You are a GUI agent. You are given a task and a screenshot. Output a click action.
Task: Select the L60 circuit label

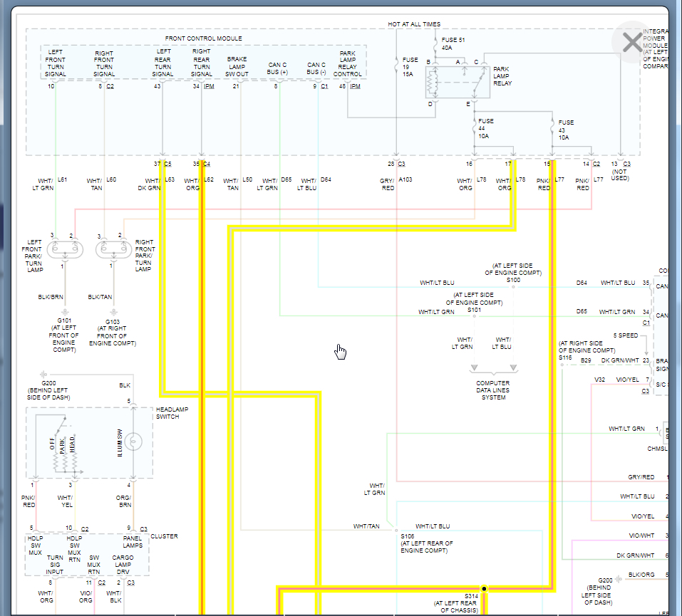tap(111, 179)
